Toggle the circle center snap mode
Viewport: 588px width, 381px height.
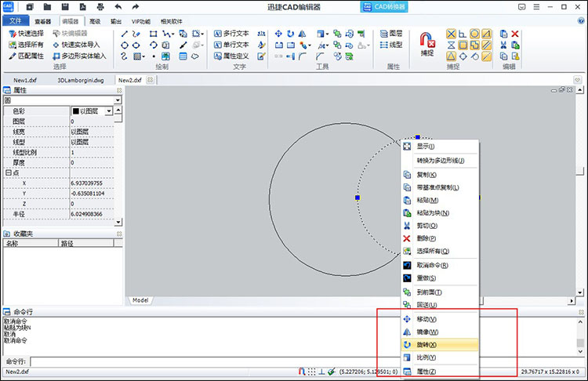474,34
